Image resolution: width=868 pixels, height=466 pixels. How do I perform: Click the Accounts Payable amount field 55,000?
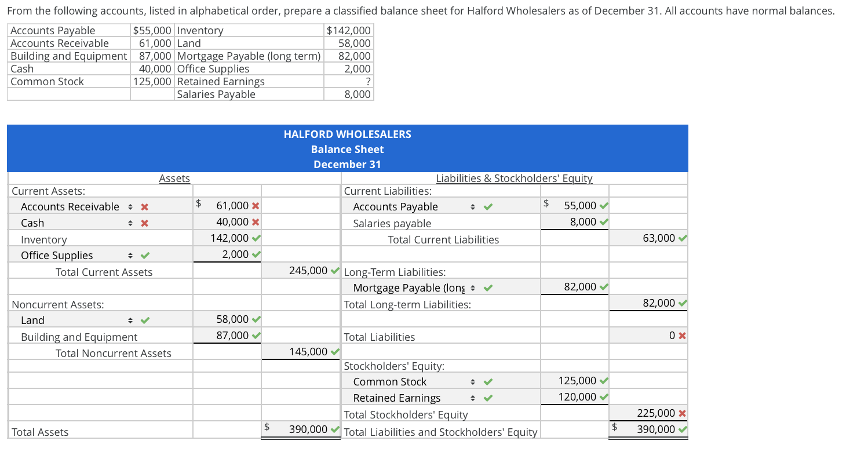point(575,206)
